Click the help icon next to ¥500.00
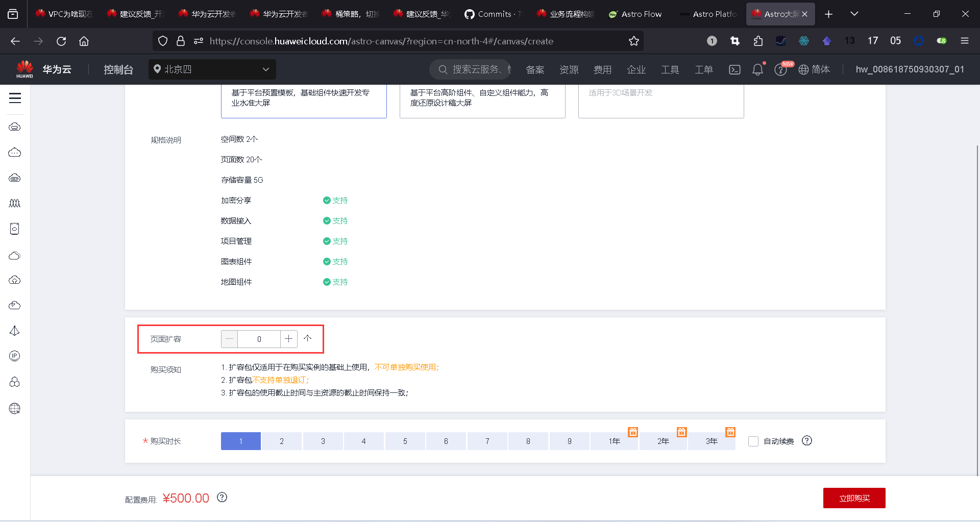Screen dimensions: 980x522 coord(222,497)
